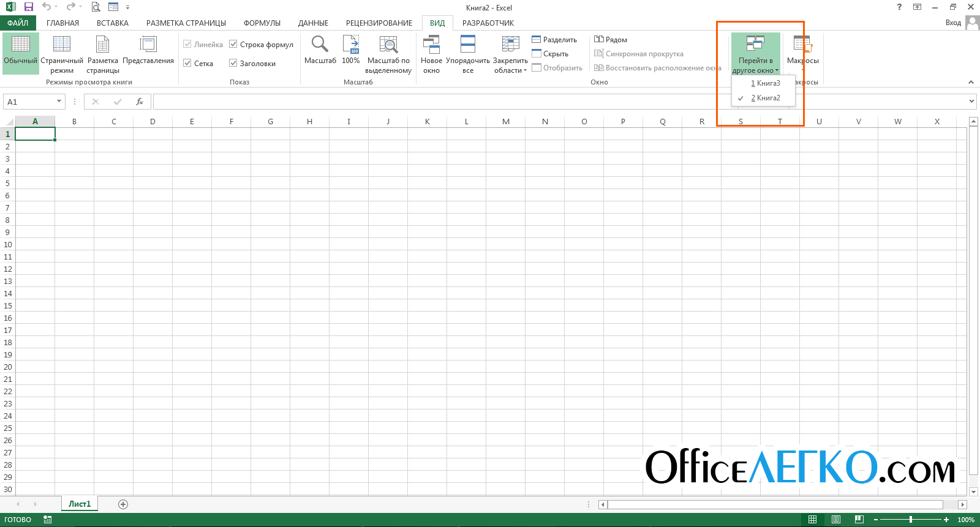Switch to Normal (Обычный) view
The width and height of the screenshot is (980, 527).
(20, 53)
